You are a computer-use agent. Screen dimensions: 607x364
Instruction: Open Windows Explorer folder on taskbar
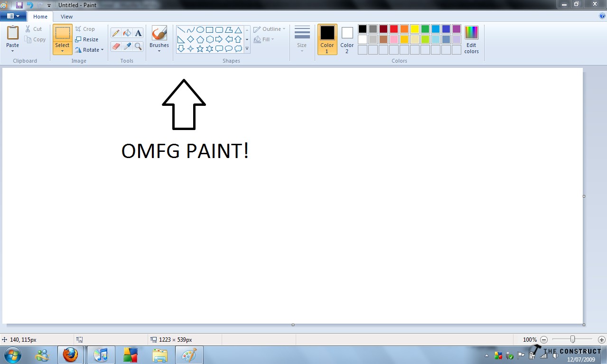tap(160, 355)
